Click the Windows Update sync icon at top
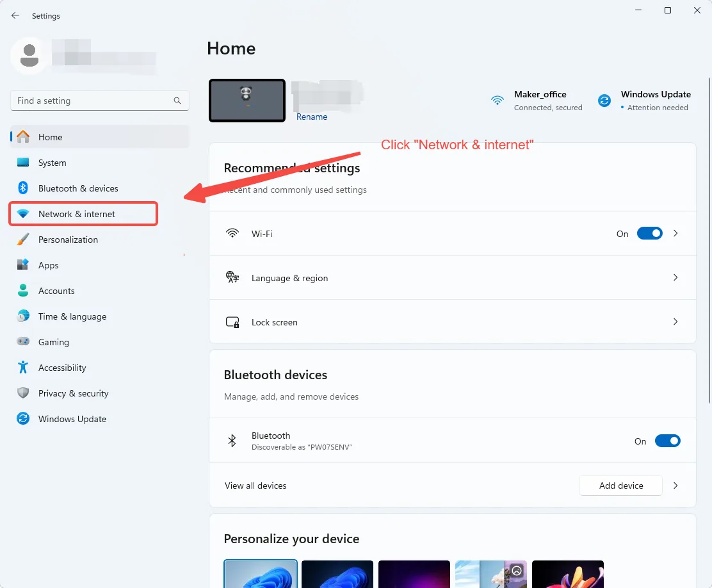 point(604,100)
